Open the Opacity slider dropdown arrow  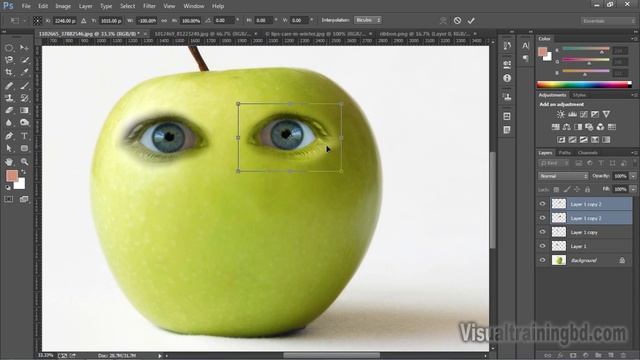tap(633, 176)
